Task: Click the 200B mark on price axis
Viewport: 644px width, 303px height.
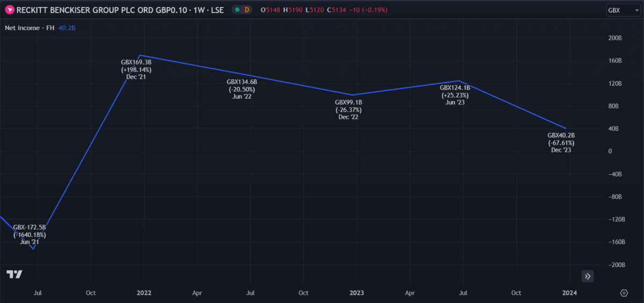Action: [x=614, y=38]
